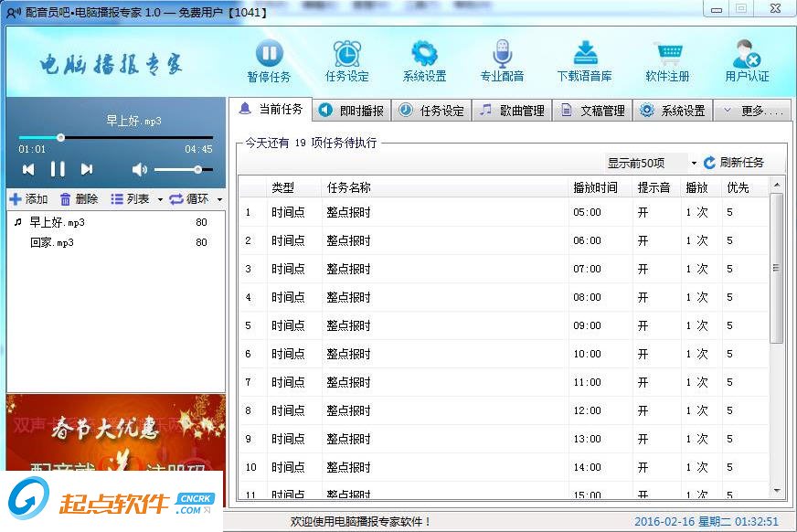This screenshot has width=797, height=532.
Task: Mute the player volume speaker icon
Action: pyautogui.click(x=139, y=169)
